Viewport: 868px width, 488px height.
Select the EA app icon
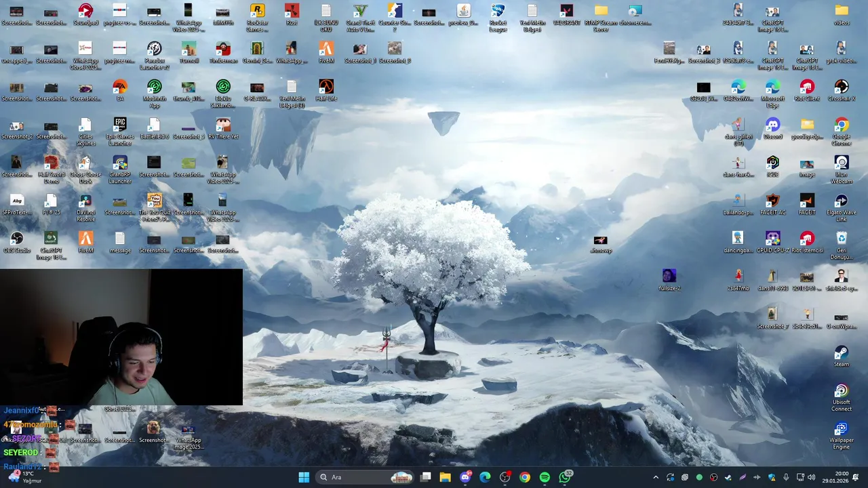pos(120,90)
